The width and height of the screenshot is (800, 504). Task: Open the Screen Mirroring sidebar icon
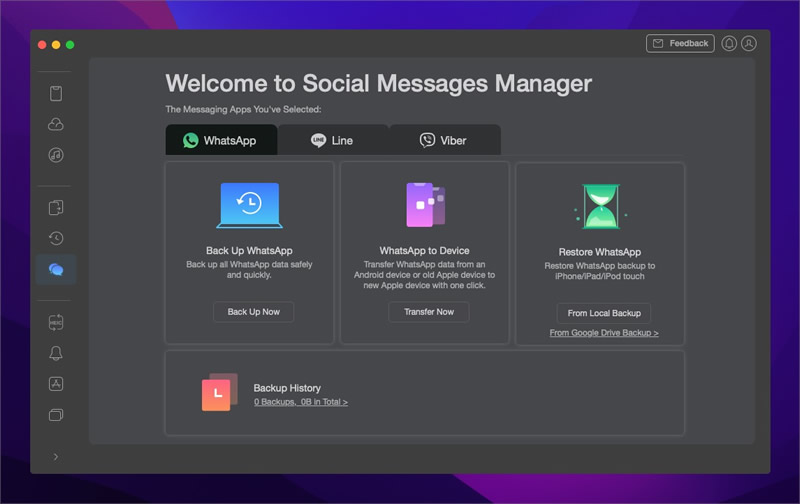tap(56, 415)
